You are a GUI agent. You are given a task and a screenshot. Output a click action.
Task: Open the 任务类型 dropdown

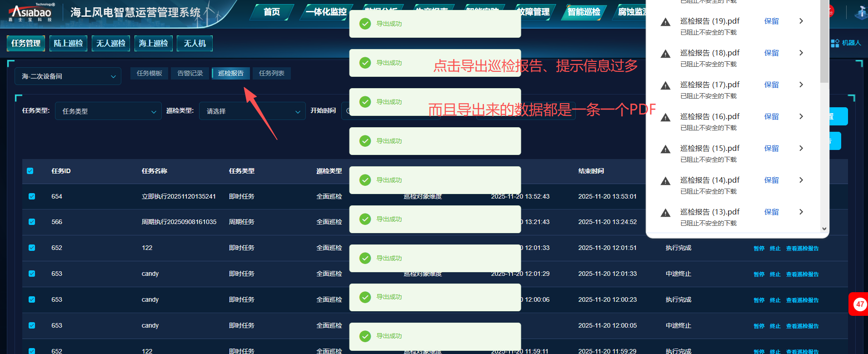point(108,111)
